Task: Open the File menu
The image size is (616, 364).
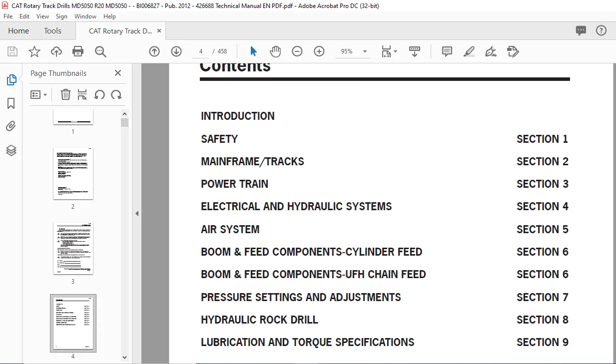Action: 8,16
